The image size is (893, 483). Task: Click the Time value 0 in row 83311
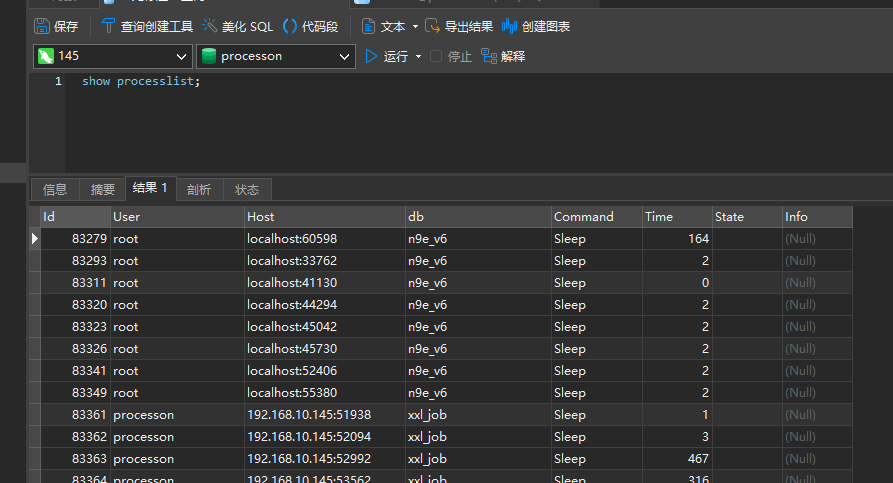pos(677,283)
